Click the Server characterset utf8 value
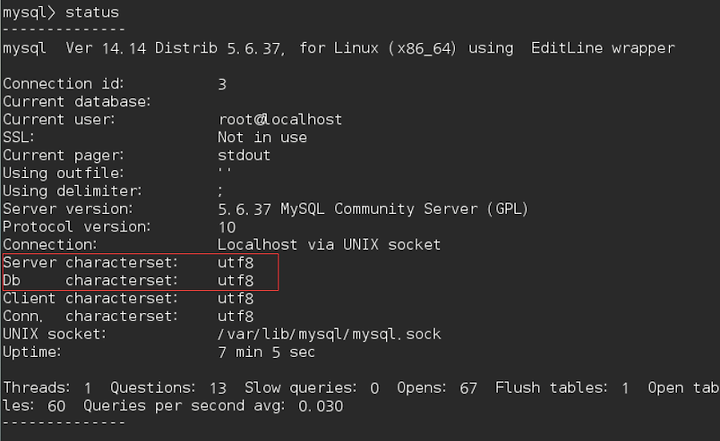The width and height of the screenshot is (720, 441). pos(236,263)
